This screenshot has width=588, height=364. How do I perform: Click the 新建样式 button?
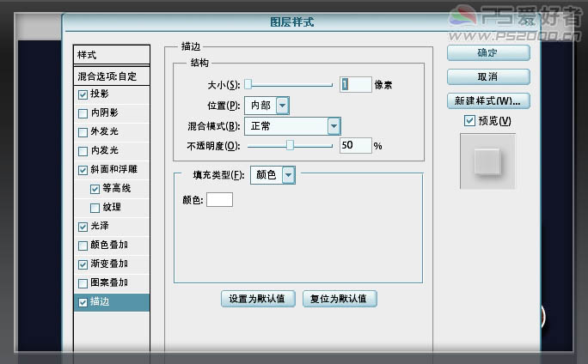488,100
